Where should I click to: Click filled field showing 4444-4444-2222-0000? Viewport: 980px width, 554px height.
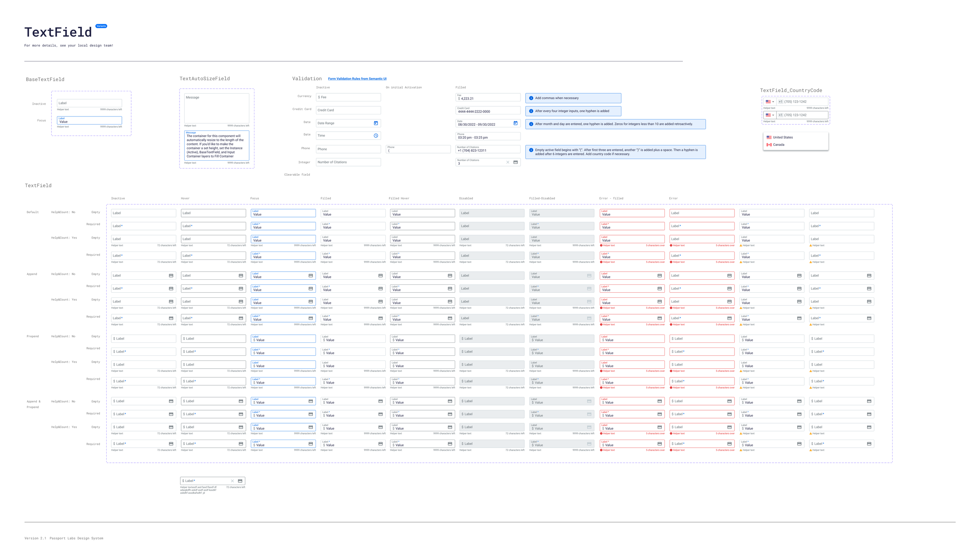(x=487, y=110)
